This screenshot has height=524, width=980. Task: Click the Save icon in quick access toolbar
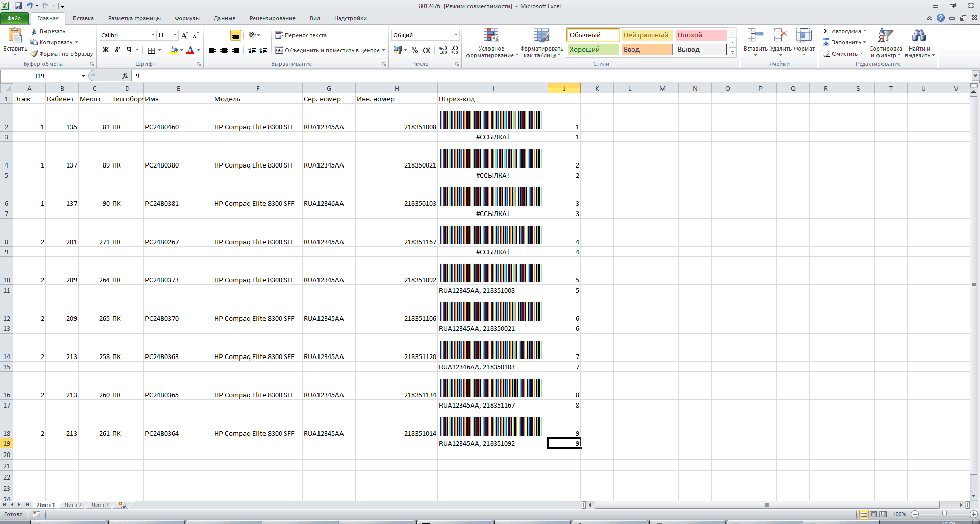(18, 6)
